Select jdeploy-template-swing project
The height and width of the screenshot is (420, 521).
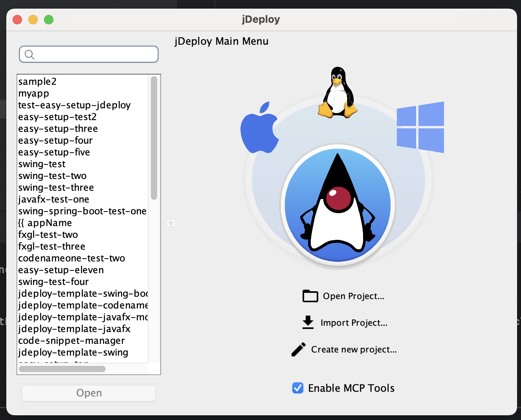point(83,352)
